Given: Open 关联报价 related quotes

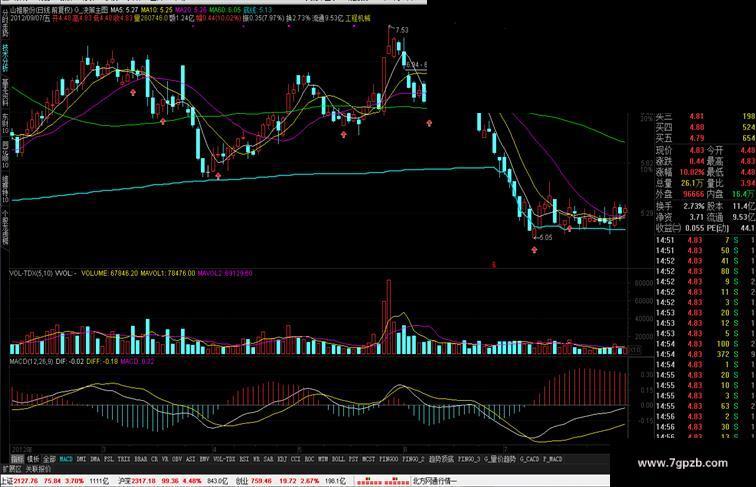Looking at the screenshot, I should click(x=38, y=469).
